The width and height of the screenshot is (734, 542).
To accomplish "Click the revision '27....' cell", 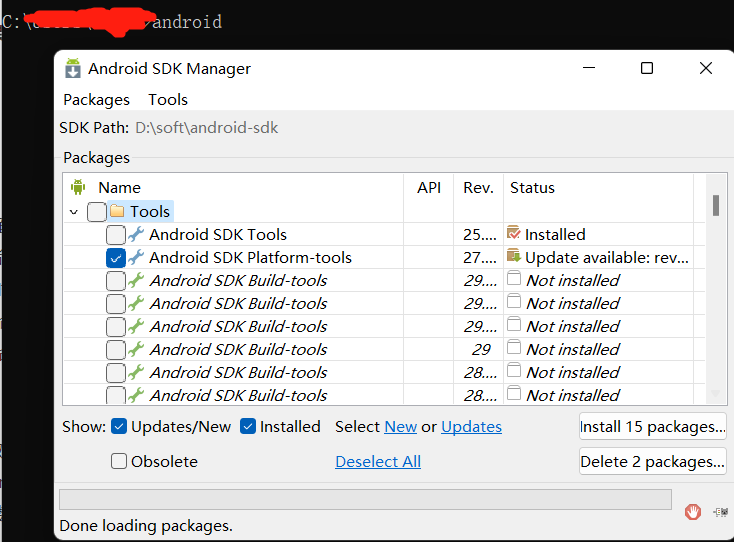I will tap(480, 257).
